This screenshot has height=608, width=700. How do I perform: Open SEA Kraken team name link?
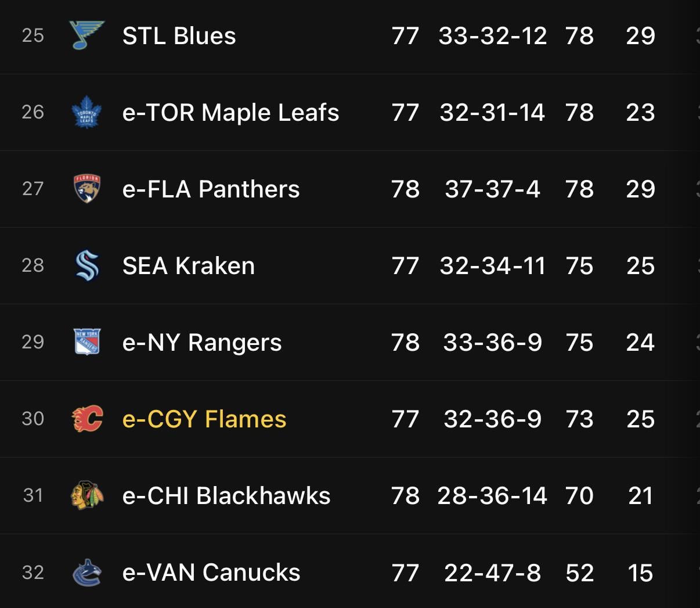tap(188, 266)
